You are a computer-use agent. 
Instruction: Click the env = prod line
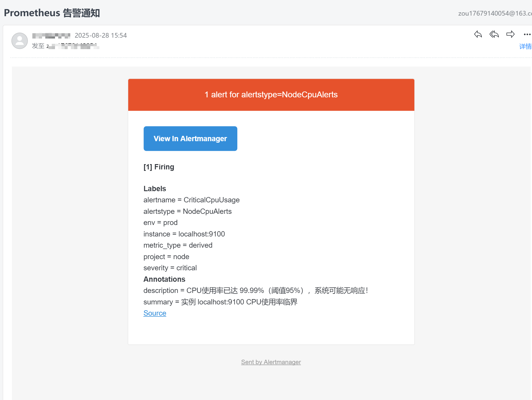(x=160, y=223)
